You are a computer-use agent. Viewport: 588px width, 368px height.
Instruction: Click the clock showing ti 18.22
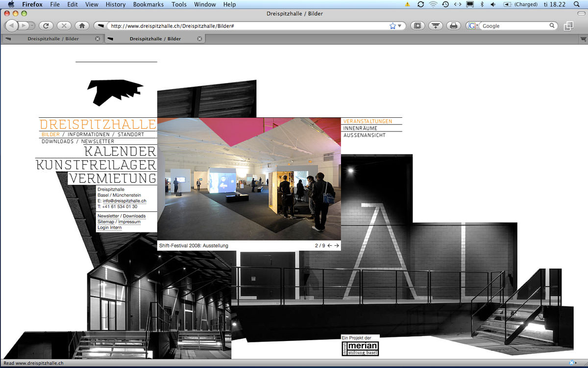[x=555, y=4]
